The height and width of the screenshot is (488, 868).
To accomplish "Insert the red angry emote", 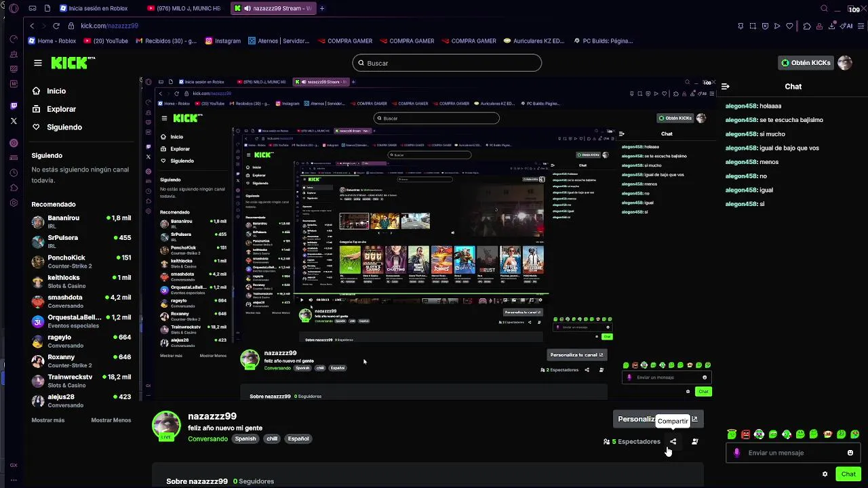I will pos(745,434).
